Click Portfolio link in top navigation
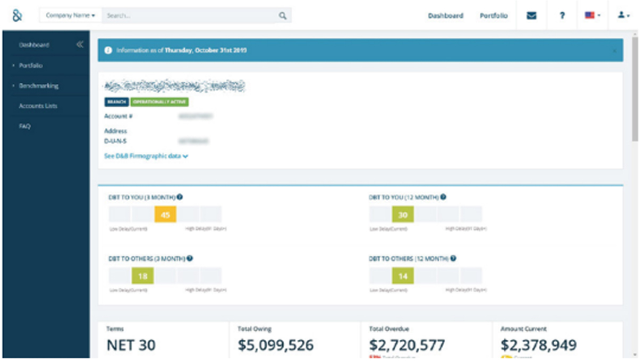The width and height of the screenshot is (644, 362). (493, 16)
